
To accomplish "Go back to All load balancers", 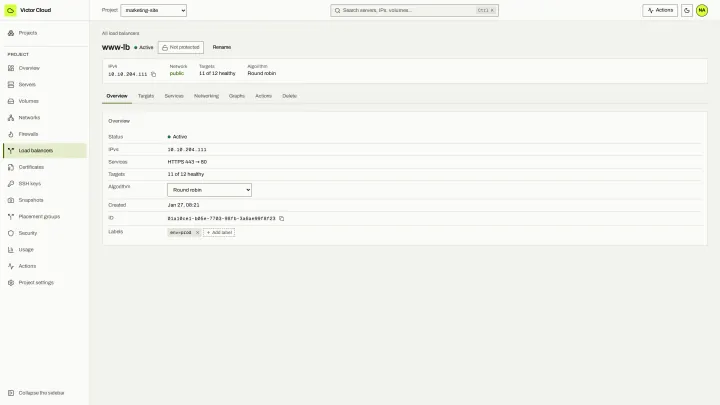I will [120, 33].
